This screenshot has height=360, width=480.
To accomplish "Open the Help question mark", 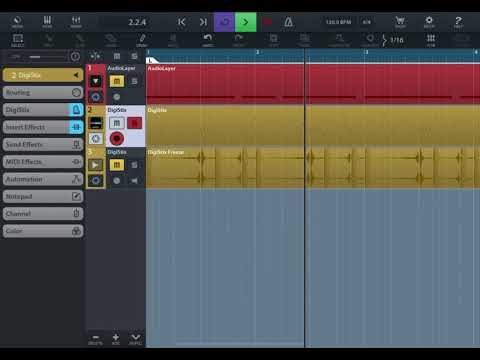I will (458, 22).
